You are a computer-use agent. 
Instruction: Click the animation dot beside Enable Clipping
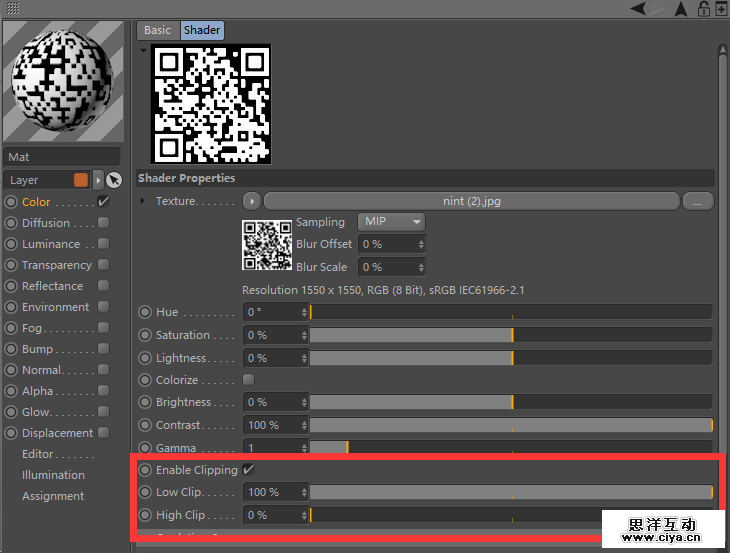point(145,470)
